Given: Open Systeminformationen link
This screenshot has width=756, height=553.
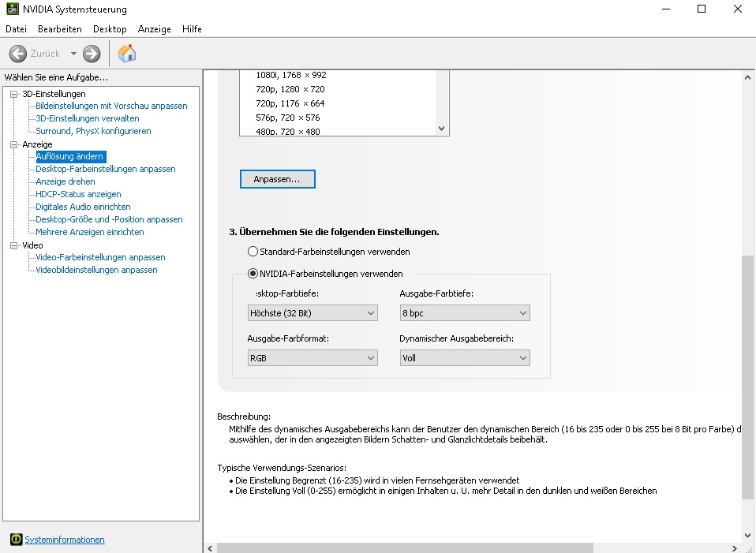Looking at the screenshot, I should [65, 540].
